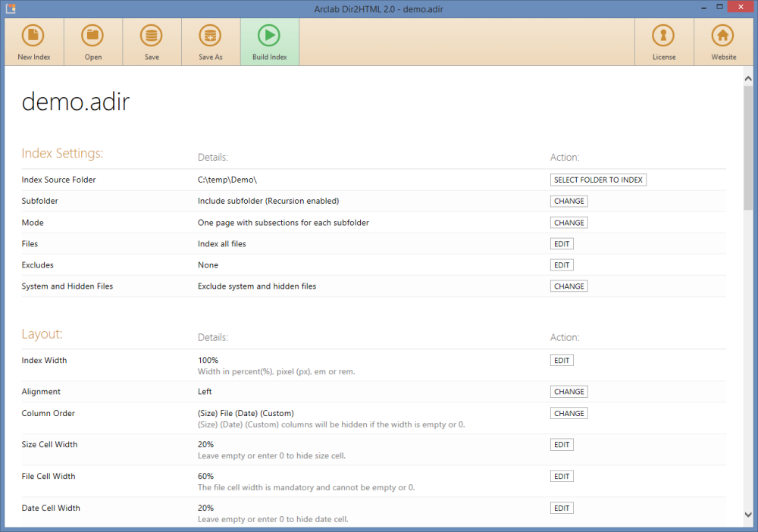Viewport: 758px width, 532px height.
Task: Visit the Website via the toolbar icon
Action: click(723, 42)
